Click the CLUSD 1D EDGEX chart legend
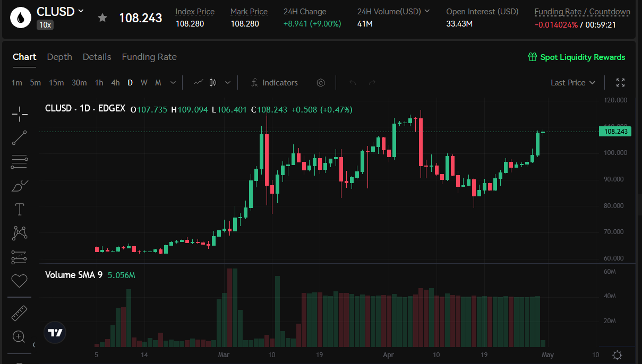The width and height of the screenshot is (642, 364). click(x=85, y=108)
